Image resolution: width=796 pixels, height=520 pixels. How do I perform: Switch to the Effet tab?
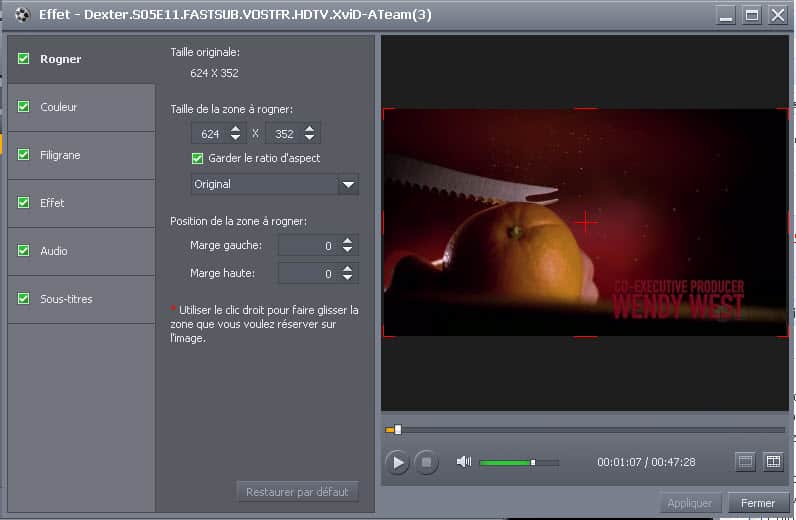(x=81, y=203)
